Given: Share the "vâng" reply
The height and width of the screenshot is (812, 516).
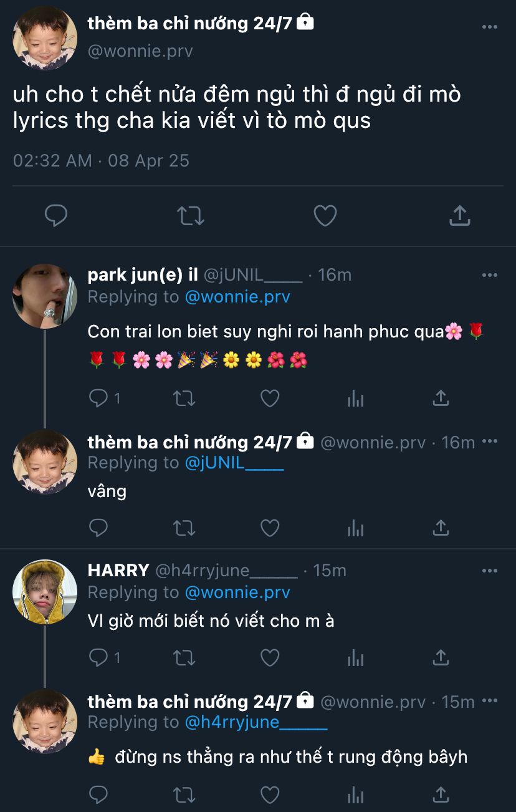Looking at the screenshot, I should click(x=441, y=528).
